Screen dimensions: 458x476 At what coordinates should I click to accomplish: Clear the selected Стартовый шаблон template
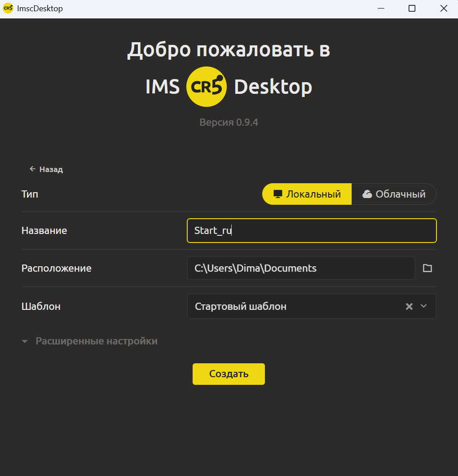tap(409, 306)
